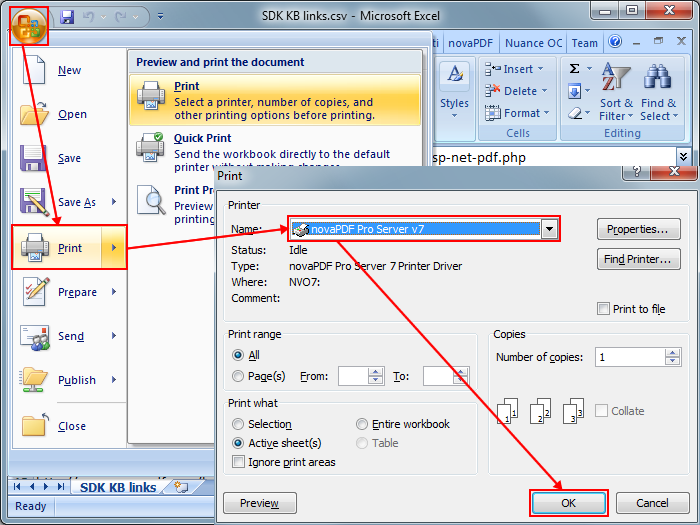Select the Page(s) radio button
This screenshot has width=700, height=525.
238,376
